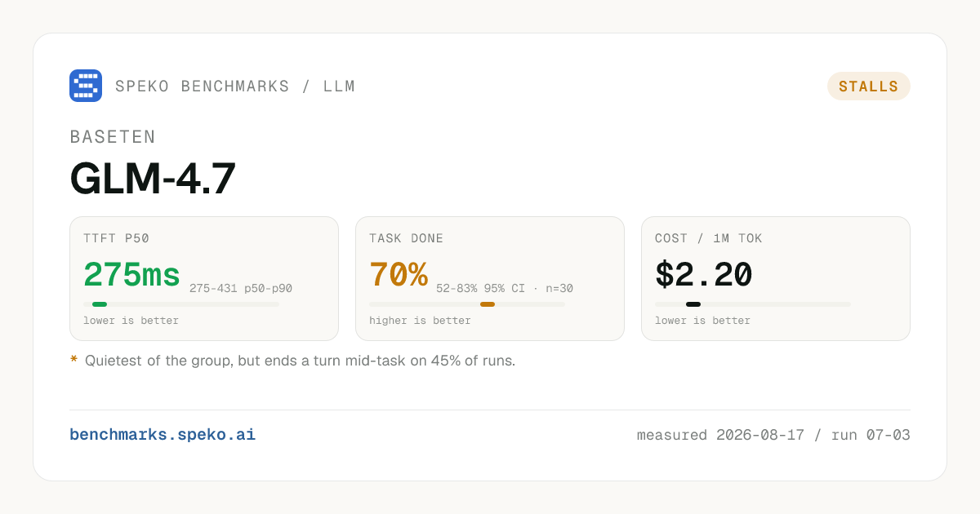Click the GLM-4.7 model title
980x514 pixels.
[x=153, y=179]
